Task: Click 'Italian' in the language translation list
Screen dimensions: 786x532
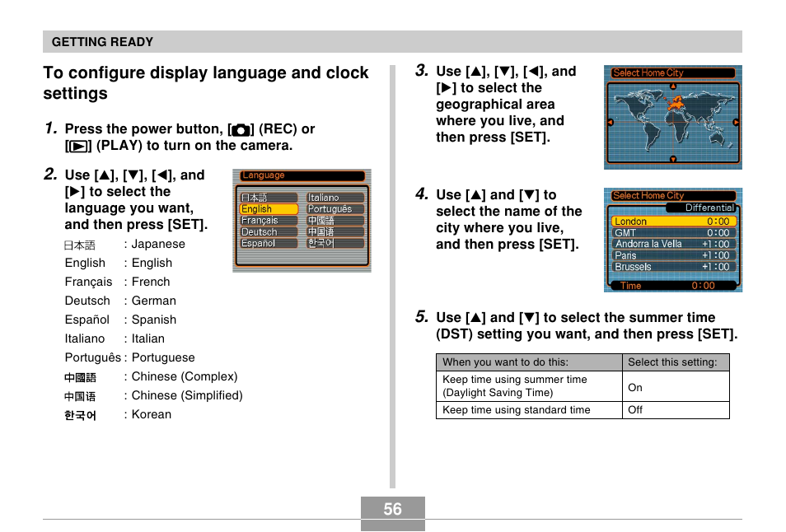Action: (147, 338)
